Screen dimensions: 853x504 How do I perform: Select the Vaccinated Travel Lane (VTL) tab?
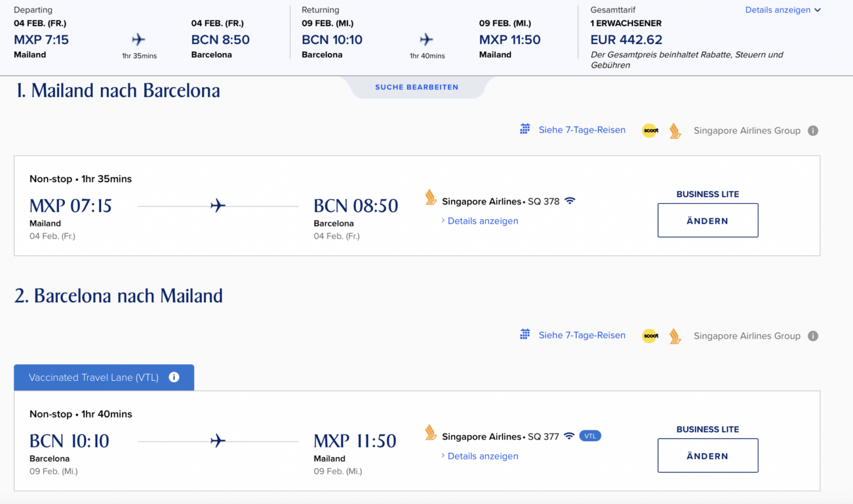94,377
